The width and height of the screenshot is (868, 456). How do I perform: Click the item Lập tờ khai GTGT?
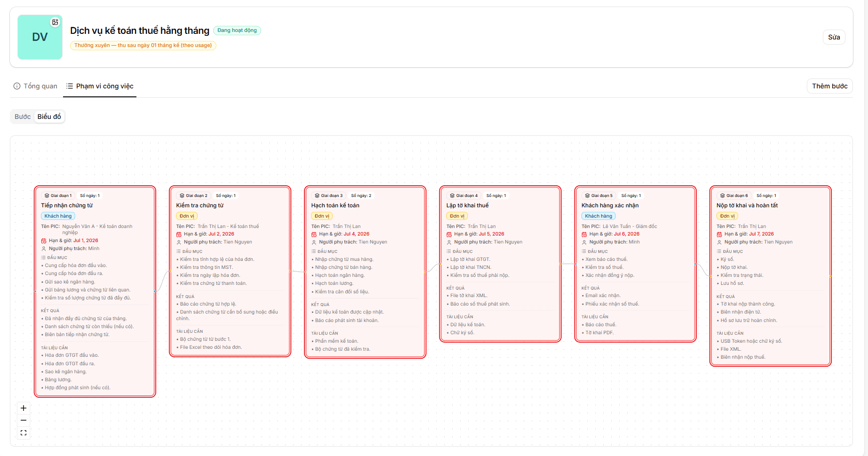(x=470, y=259)
